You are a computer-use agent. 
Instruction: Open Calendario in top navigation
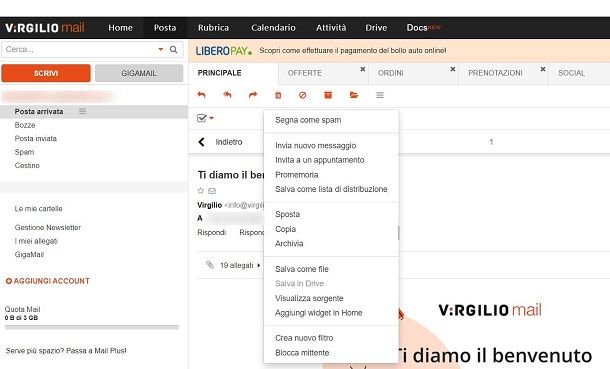pos(273,28)
